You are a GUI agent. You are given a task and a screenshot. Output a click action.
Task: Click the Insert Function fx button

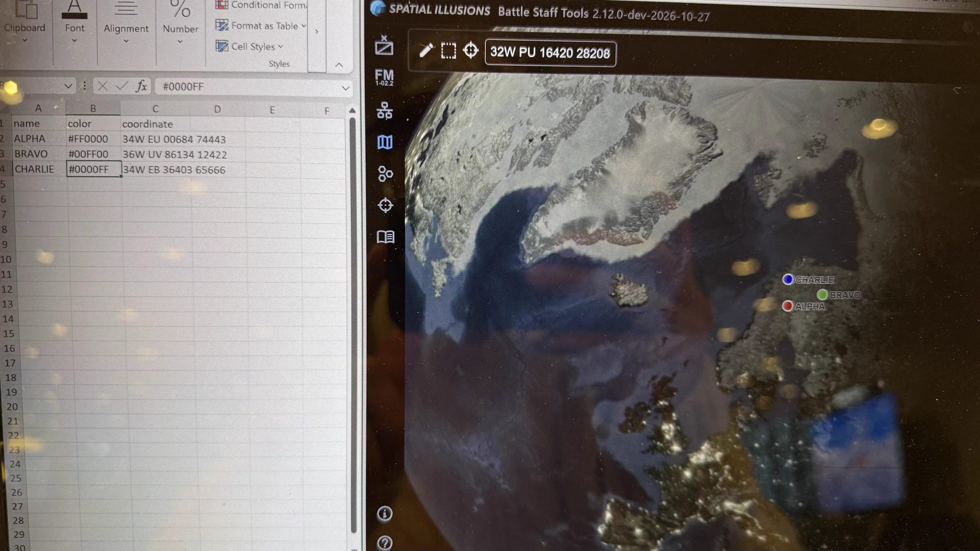[x=141, y=86]
